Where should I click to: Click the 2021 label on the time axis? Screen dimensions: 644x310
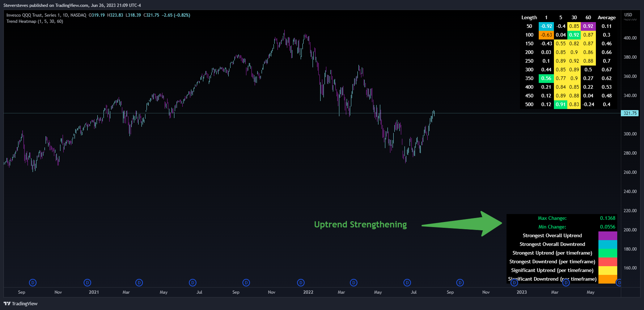coord(94,292)
